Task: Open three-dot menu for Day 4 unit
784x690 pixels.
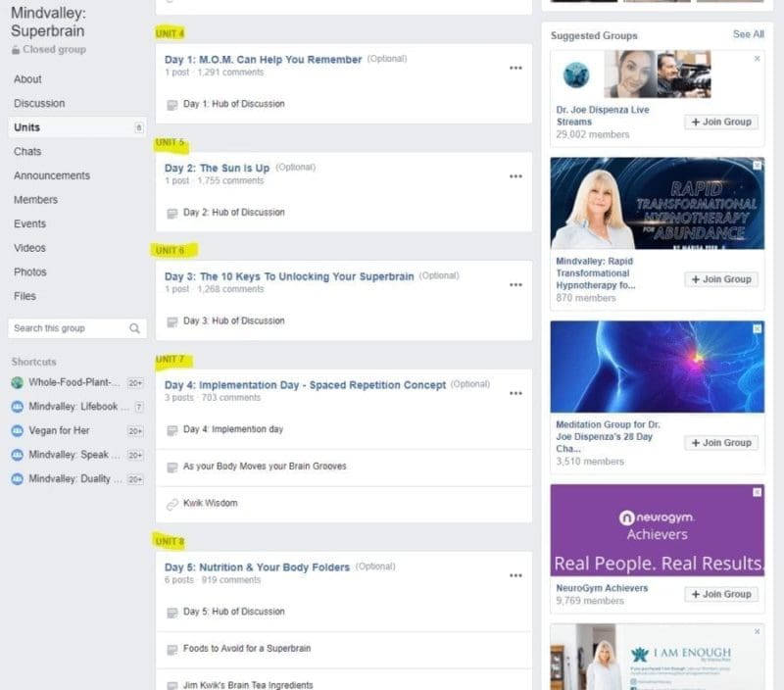Action: (515, 393)
